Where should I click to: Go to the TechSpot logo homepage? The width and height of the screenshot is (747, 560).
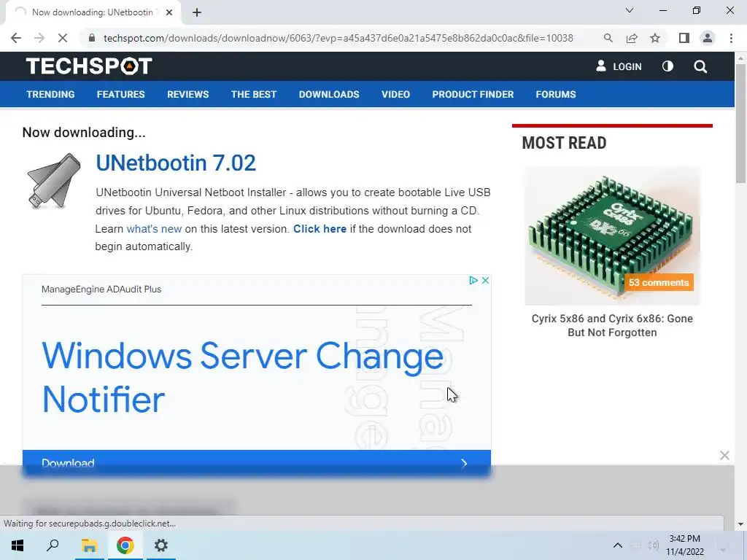(x=89, y=66)
